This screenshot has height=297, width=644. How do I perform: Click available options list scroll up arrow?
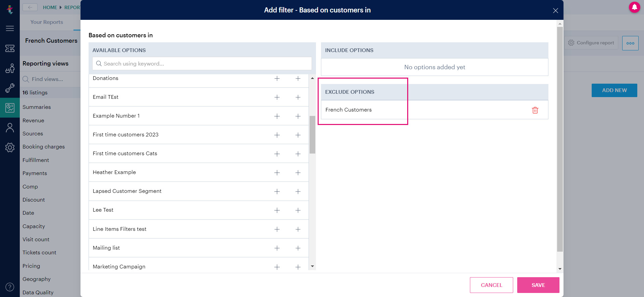tap(312, 78)
